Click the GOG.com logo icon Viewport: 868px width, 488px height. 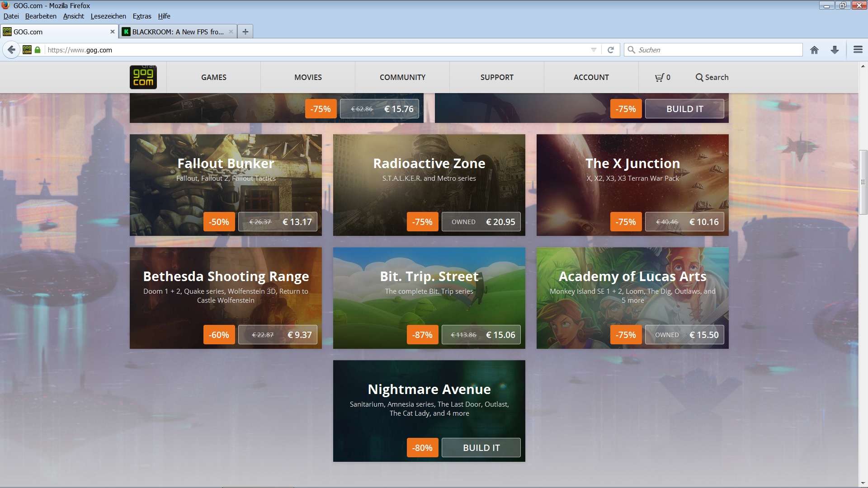(143, 77)
